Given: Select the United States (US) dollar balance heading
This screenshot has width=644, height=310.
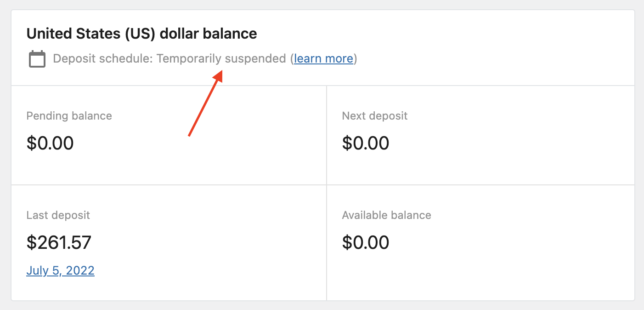Looking at the screenshot, I should click(141, 33).
